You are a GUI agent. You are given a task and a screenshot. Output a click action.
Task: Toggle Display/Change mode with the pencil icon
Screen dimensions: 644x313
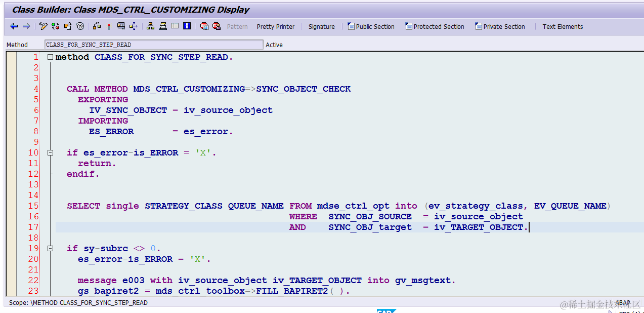(42, 26)
